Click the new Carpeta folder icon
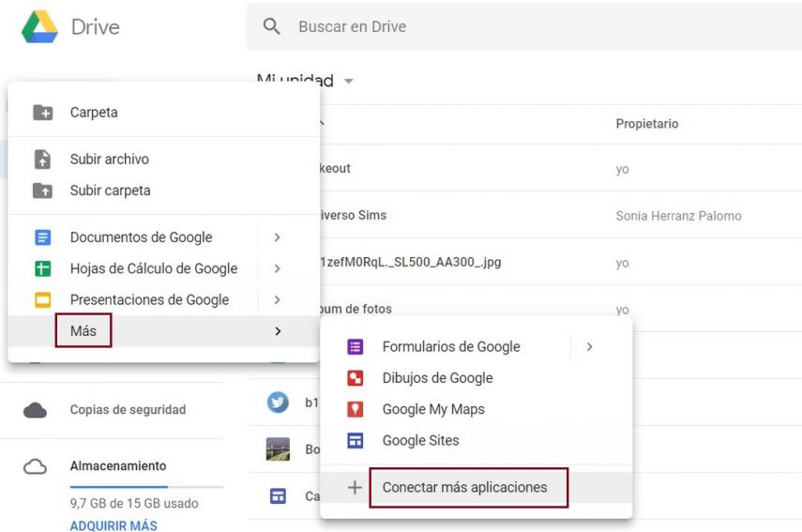The height and width of the screenshot is (532, 802). tap(42, 112)
